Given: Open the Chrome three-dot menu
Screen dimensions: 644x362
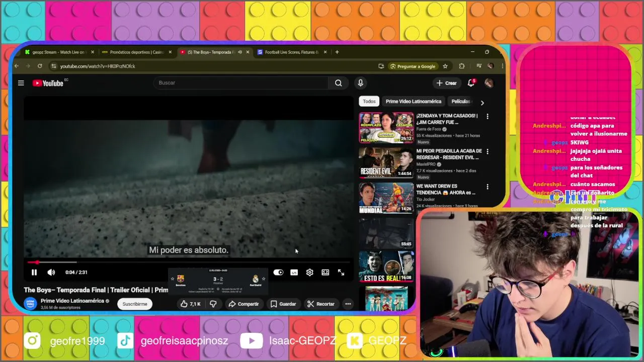Looking at the screenshot, I should [x=502, y=66].
